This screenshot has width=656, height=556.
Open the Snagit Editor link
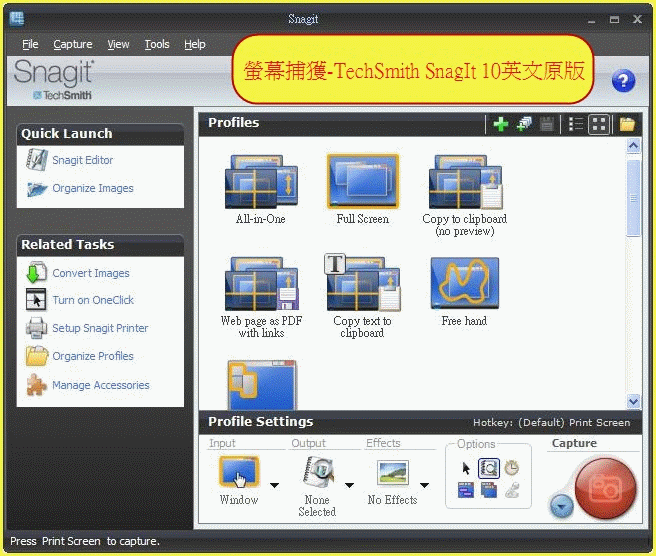tap(82, 160)
